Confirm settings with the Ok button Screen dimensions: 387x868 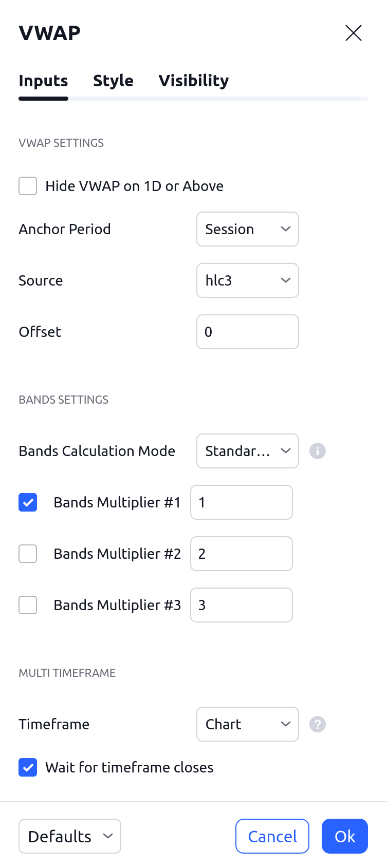345,836
